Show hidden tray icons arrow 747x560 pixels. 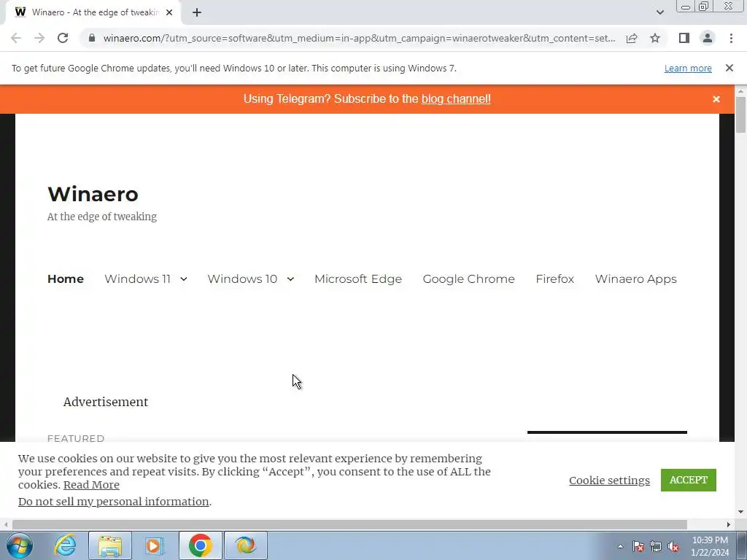click(620, 546)
